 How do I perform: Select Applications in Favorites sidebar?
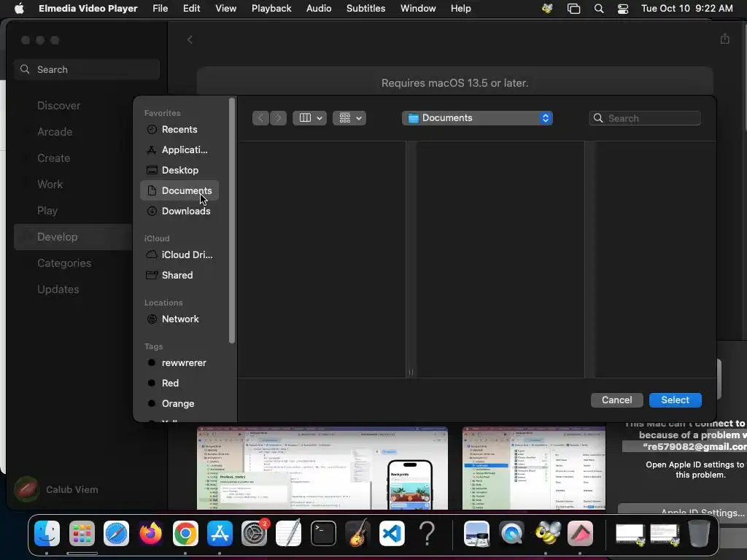point(179,150)
